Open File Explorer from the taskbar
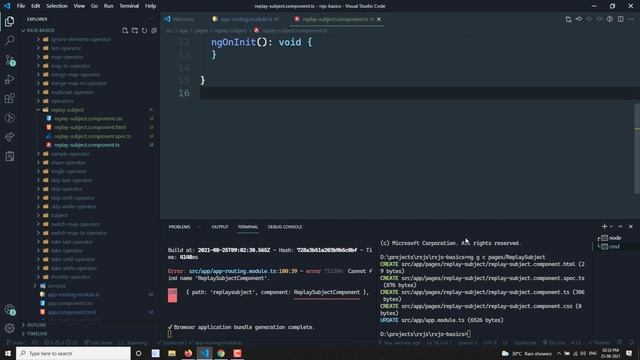Viewport: 640px width, 360px height. pyautogui.click(x=172, y=353)
